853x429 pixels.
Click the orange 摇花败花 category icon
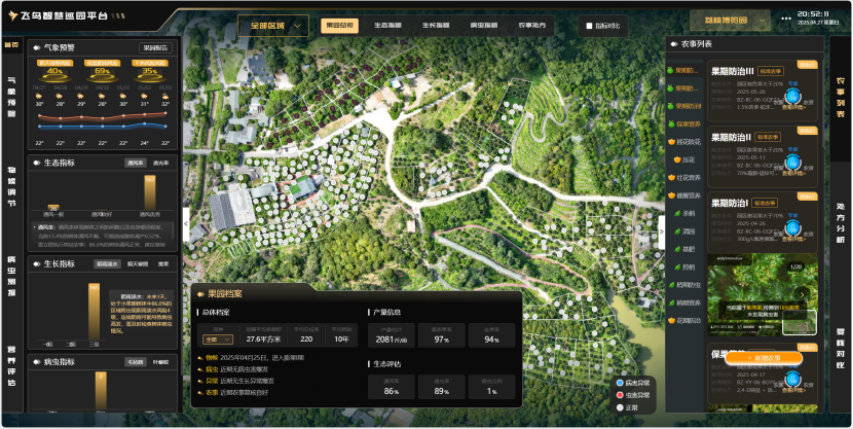(672, 141)
